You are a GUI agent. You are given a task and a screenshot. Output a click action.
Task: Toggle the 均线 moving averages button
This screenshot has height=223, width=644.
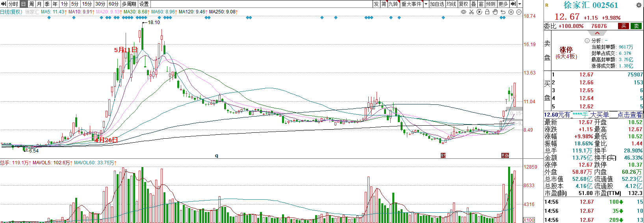click(x=451, y=4)
